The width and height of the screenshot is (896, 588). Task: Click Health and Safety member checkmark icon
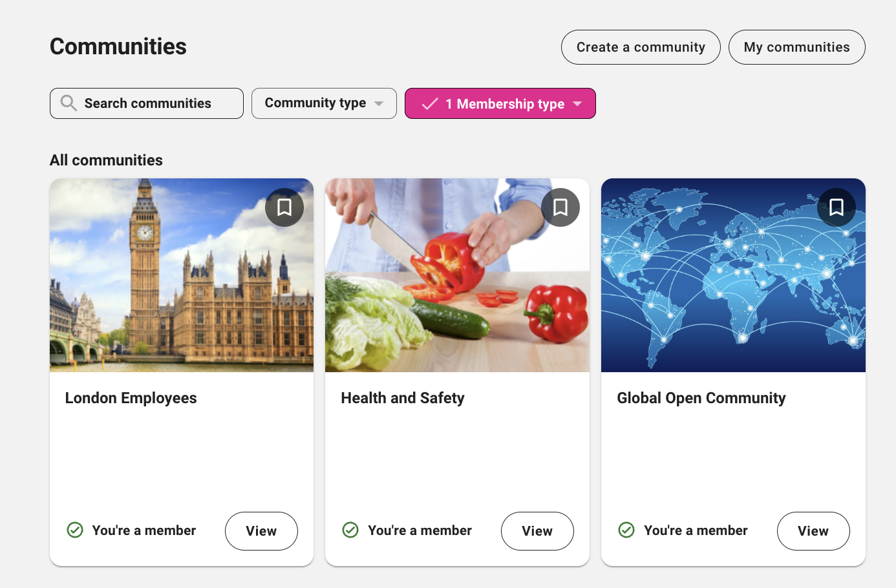click(x=350, y=530)
